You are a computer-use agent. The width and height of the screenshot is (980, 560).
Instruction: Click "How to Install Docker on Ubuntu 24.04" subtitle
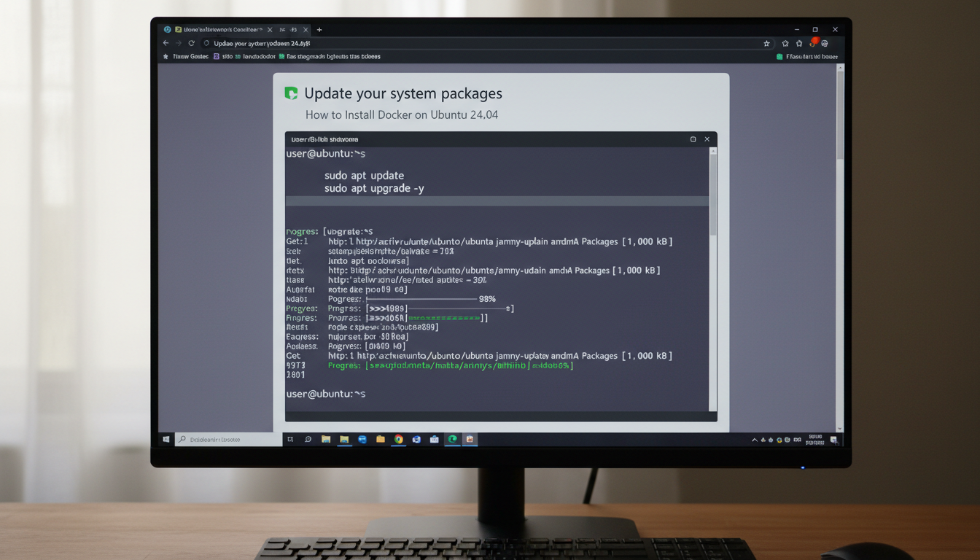[402, 115]
